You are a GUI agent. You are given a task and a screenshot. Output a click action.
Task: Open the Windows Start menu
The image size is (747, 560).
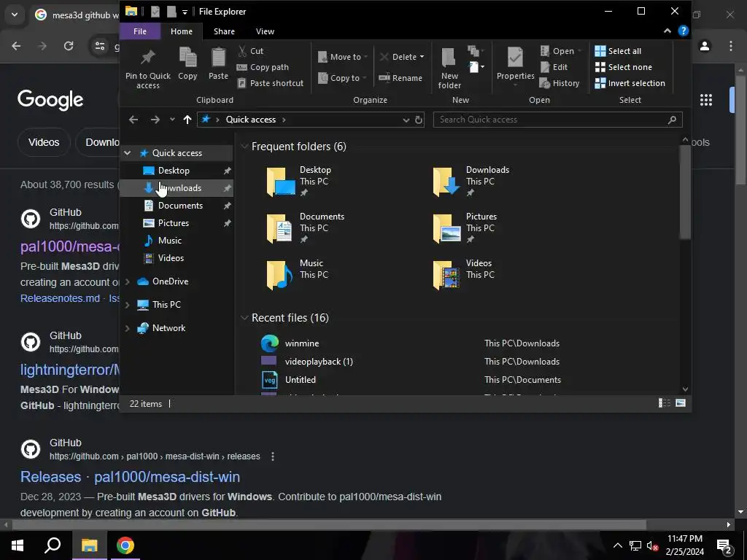point(18,545)
